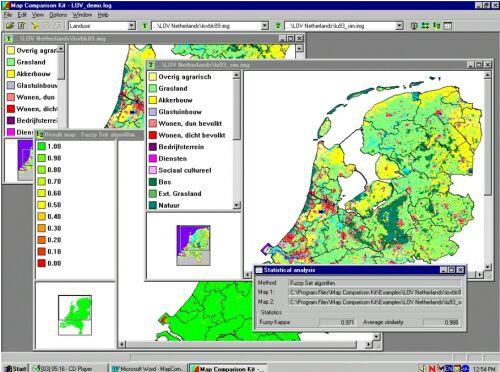Click the statistics table icon at toolbar end
Viewport: 500px width, 372px height.
click(x=448, y=26)
